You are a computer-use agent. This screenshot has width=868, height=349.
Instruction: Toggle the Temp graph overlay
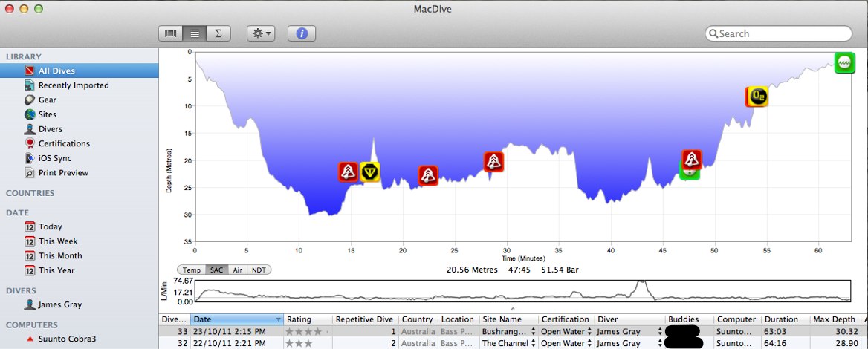(191, 270)
